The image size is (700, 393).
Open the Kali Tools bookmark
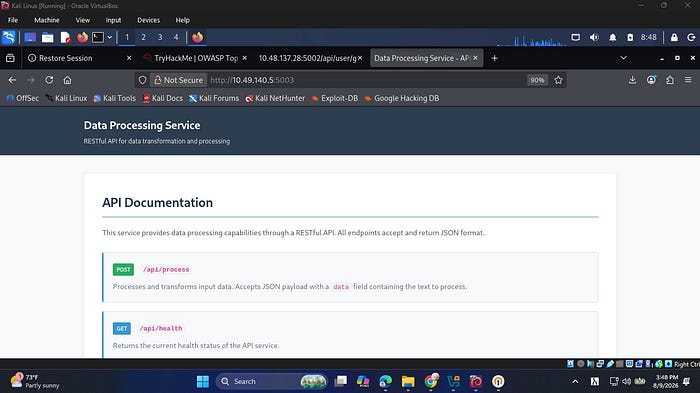coord(114,98)
